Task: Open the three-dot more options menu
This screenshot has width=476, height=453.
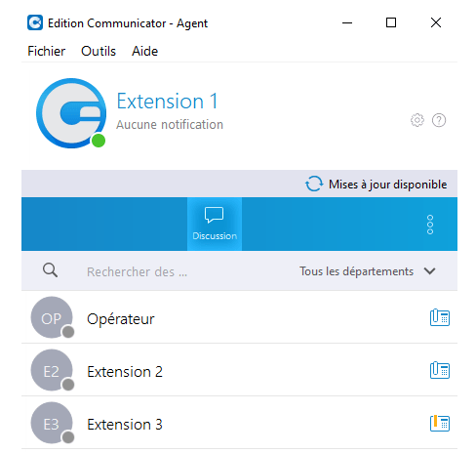Action: 430,225
